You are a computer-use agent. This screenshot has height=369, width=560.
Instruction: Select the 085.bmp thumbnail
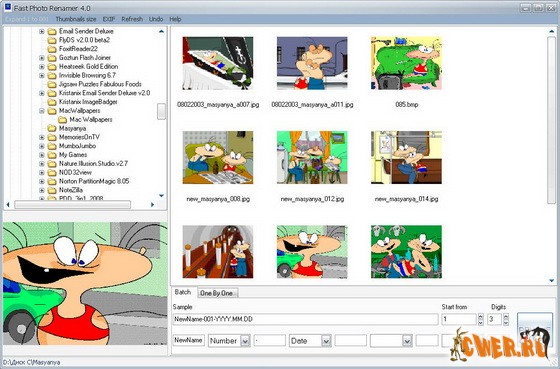point(406,63)
